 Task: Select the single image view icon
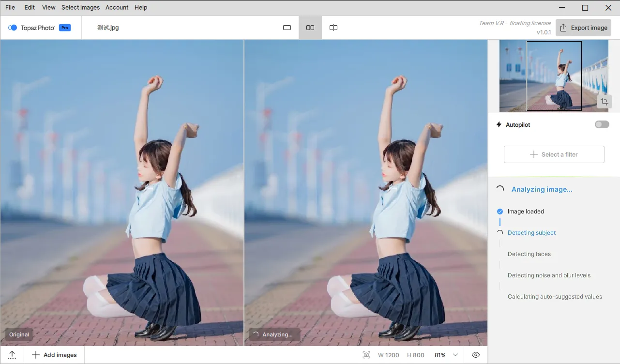coord(287,28)
